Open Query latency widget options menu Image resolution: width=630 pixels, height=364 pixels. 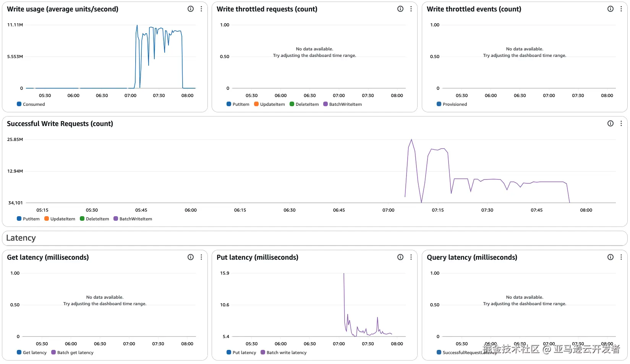[621, 257]
